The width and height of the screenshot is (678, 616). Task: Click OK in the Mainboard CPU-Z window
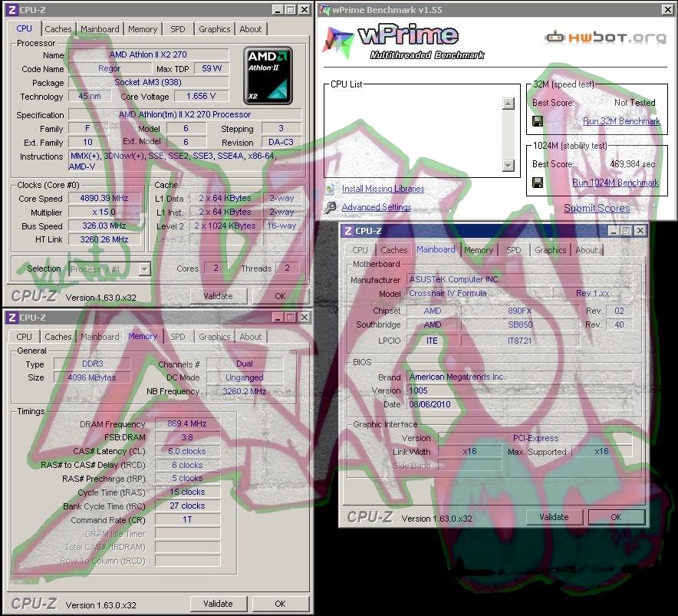[616, 517]
